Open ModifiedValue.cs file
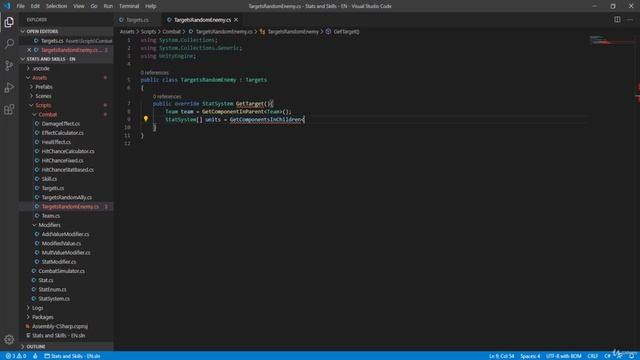640x360 pixels. click(61, 243)
